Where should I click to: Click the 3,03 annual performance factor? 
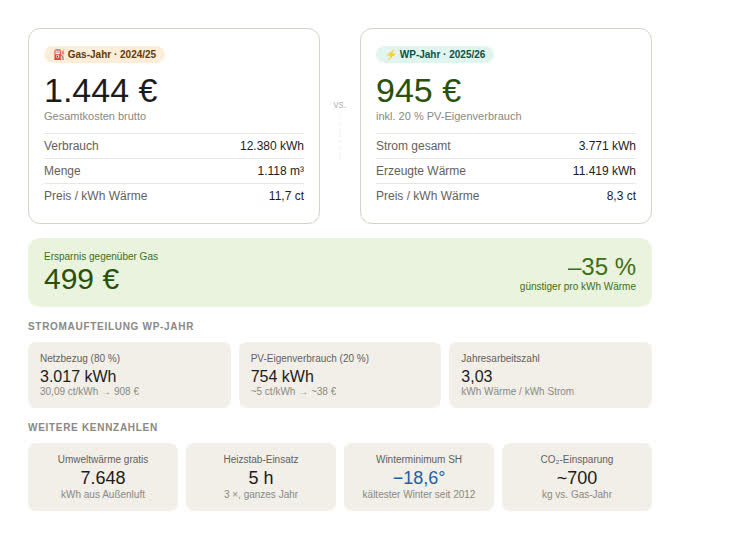(x=476, y=377)
